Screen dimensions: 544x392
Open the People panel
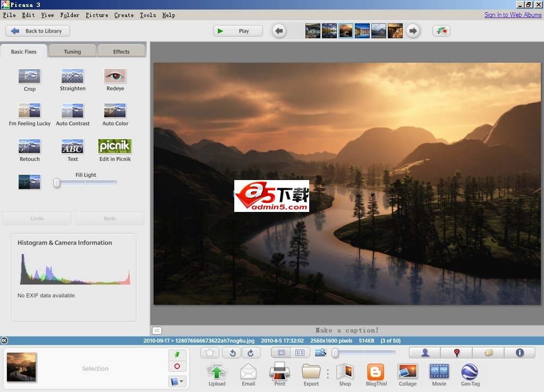pos(425,353)
